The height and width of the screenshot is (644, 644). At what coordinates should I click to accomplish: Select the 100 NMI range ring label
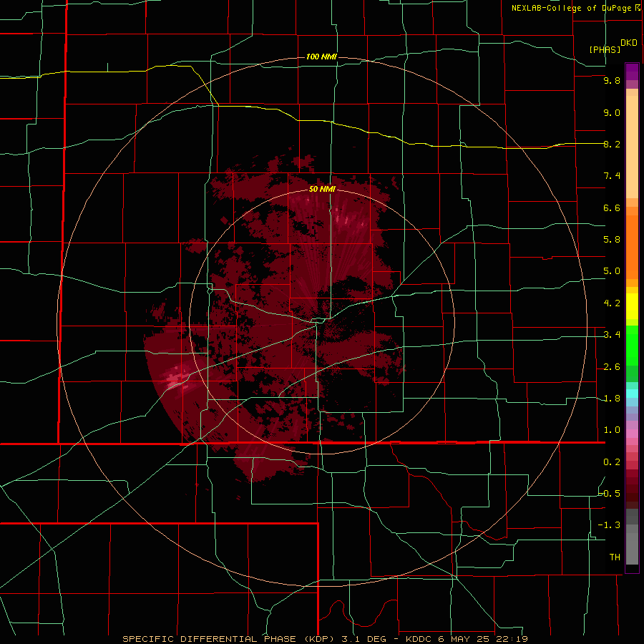point(321,57)
